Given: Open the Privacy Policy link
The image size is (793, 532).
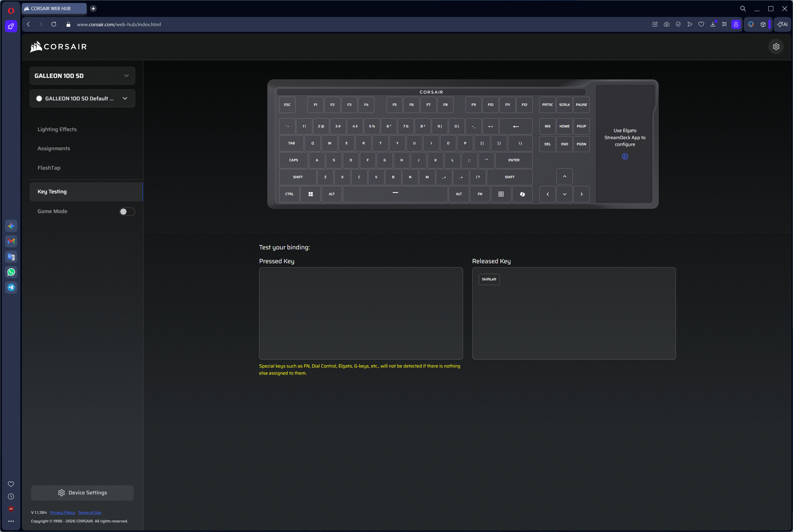Looking at the screenshot, I should click(x=62, y=512).
